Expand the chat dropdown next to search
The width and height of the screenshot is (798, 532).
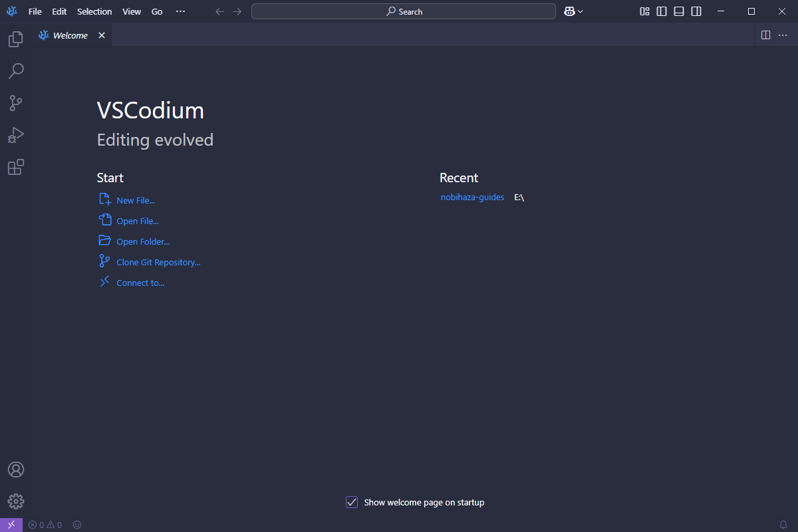(581, 11)
